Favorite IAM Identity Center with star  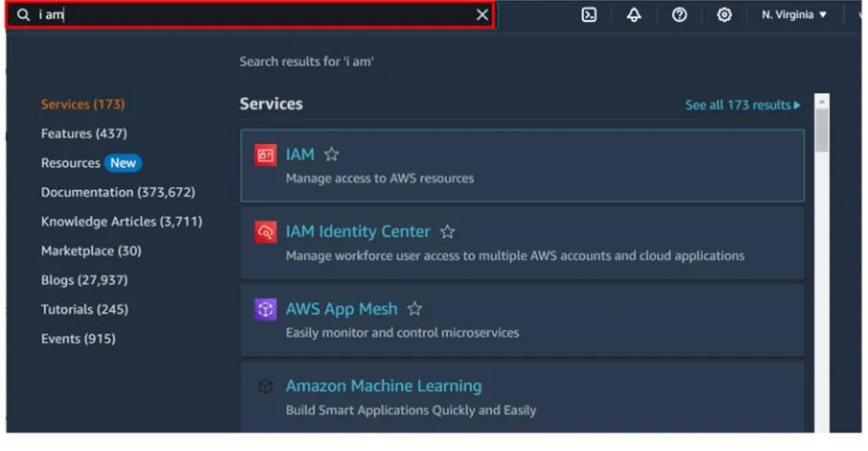coord(447,231)
